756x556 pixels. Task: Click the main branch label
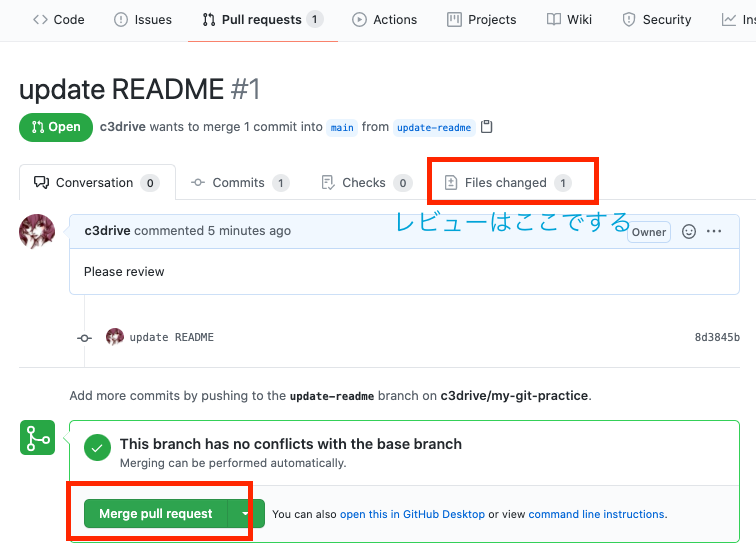[x=342, y=128]
